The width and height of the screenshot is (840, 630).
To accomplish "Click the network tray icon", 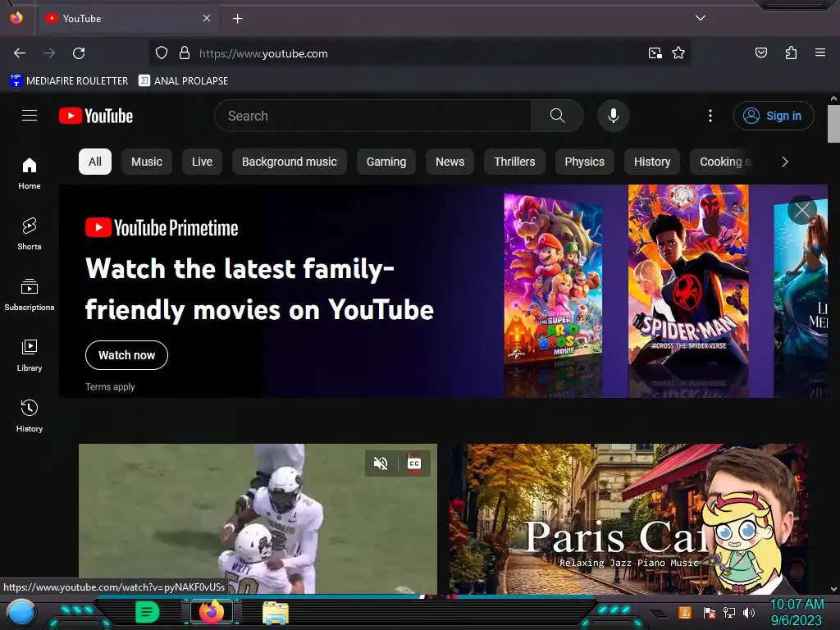I will click(728, 612).
